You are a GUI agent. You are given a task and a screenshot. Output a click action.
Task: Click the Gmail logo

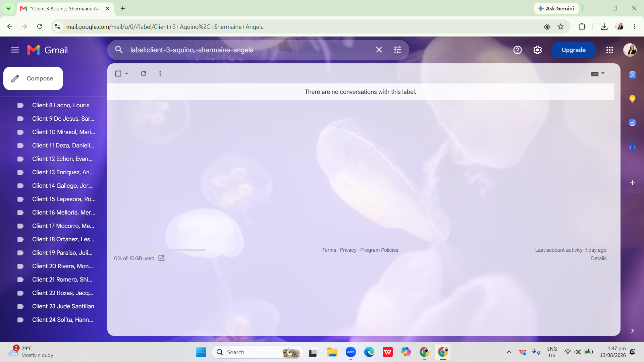pyautogui.click(x=47, y=50)
